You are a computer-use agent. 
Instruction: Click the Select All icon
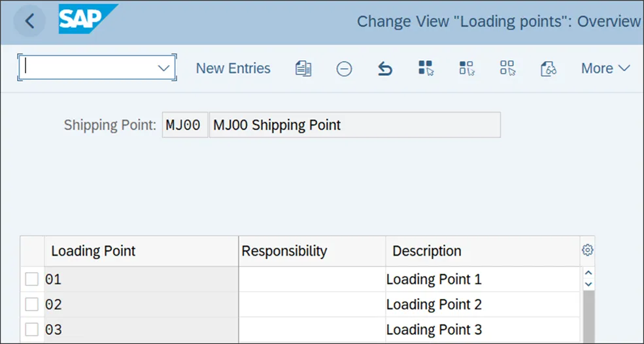coord(426,68)
